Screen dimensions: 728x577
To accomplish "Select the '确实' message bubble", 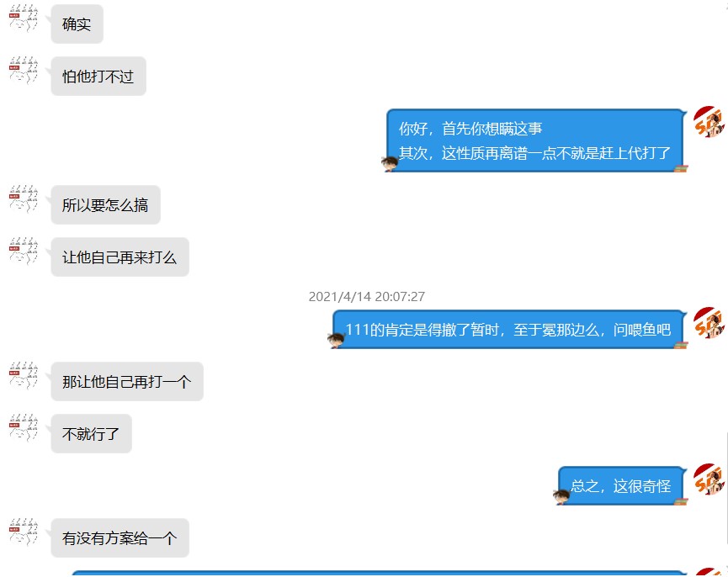I will [x=77, y=24].
